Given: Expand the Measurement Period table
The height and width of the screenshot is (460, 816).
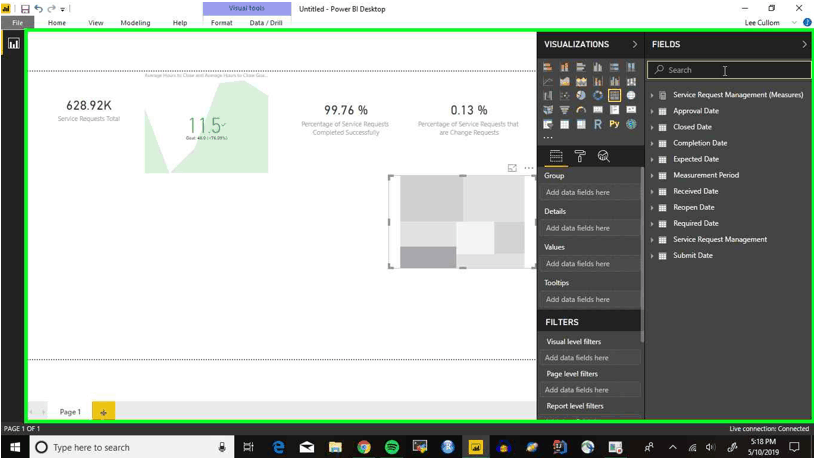Looking at the screenshot, I should point(652,176).
